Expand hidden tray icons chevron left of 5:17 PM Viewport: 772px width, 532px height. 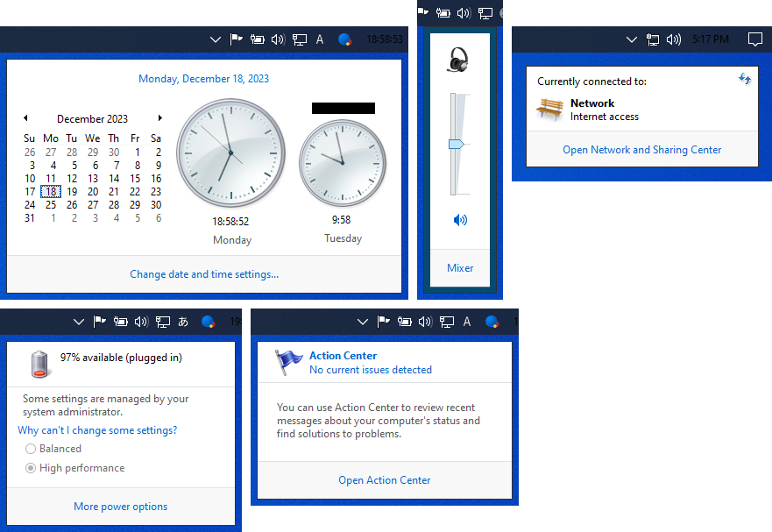pyautogui.click(x=632, y=39)
